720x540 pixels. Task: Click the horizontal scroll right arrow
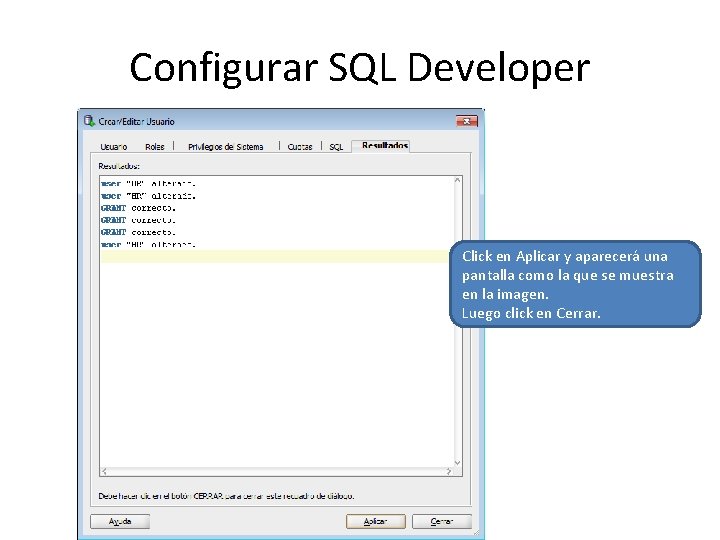448,471
